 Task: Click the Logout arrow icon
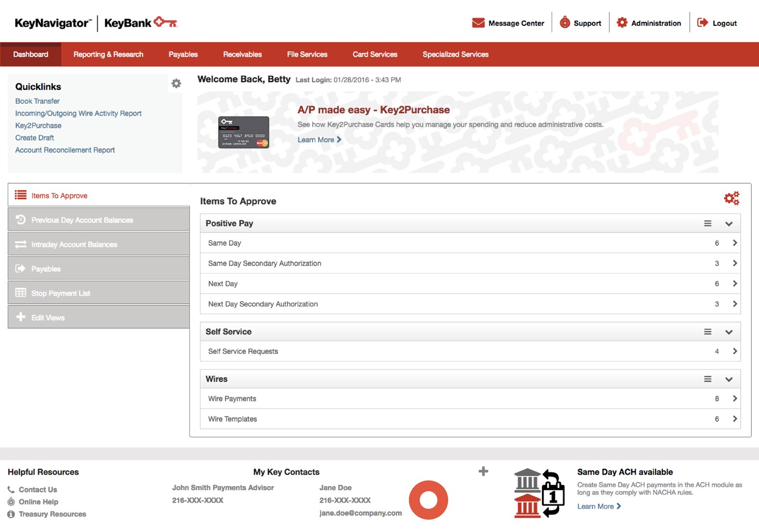[x=702, y=23]
